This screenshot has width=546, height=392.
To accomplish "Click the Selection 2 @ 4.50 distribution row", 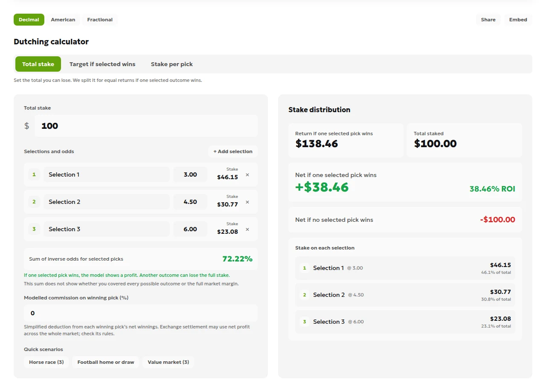I will click(405, 295).
